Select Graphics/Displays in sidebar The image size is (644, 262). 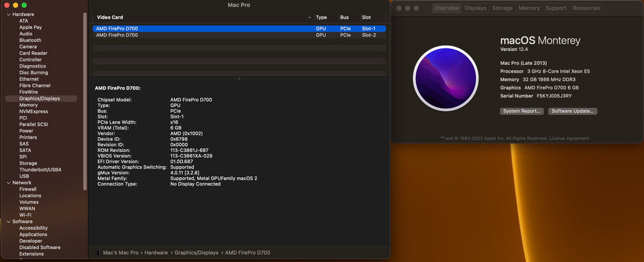(41, 98)
